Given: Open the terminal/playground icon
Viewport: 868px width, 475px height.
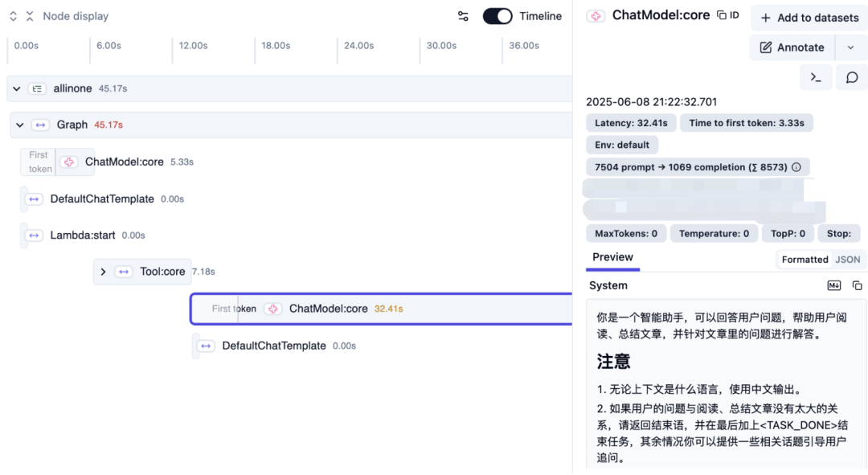Looking at the screenshot, I should pyautogui.click(x=815, y=76).
